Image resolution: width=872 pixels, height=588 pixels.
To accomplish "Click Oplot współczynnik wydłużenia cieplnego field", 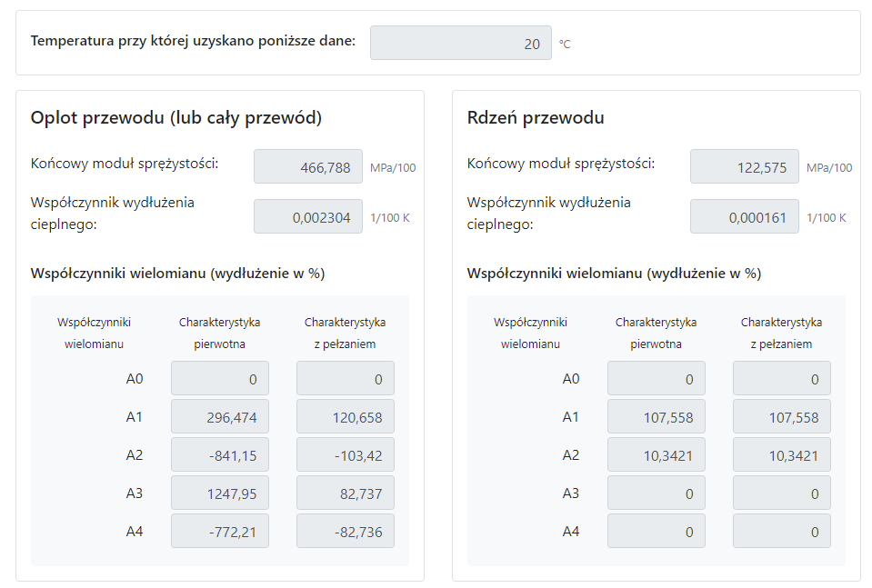I will (307, 216).
